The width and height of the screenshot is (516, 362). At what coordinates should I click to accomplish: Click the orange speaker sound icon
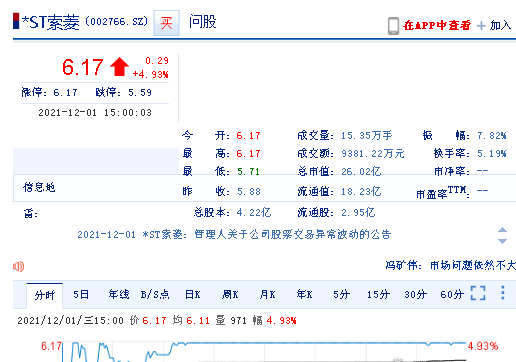[19, 266]
